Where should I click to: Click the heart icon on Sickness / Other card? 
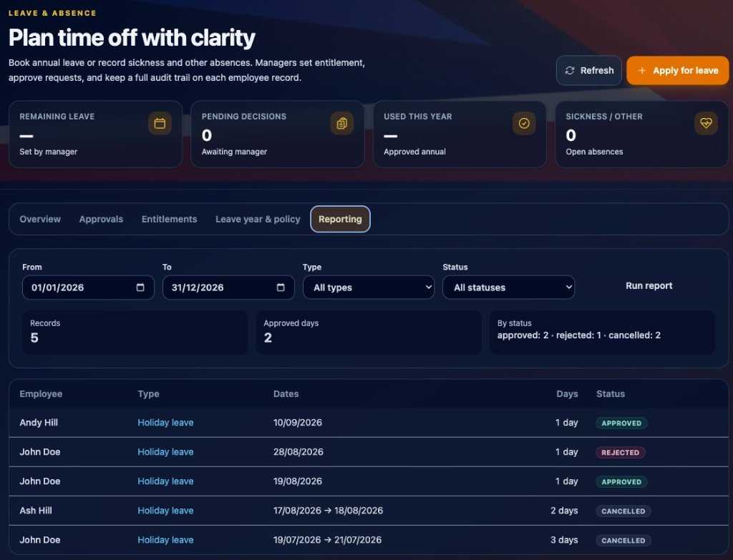pos(706,123)
